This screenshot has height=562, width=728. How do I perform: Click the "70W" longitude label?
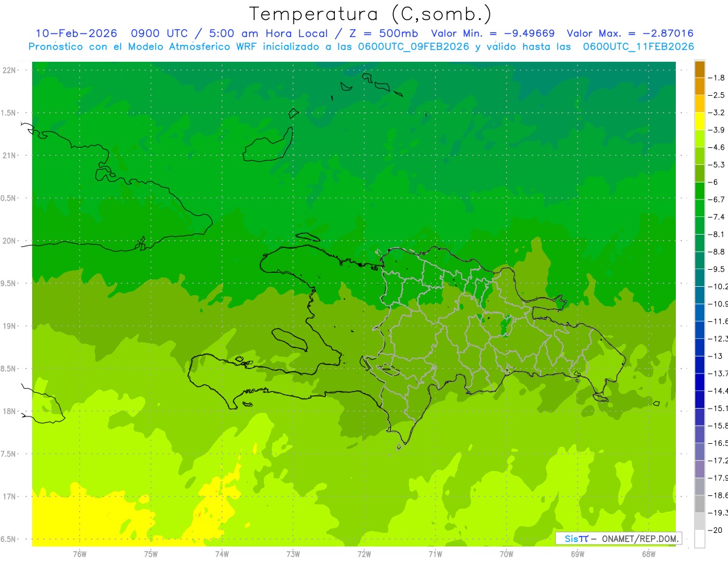point(507,553)
